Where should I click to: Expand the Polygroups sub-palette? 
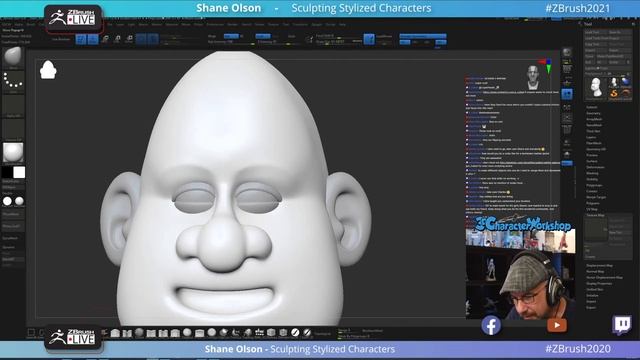[594, 185]
